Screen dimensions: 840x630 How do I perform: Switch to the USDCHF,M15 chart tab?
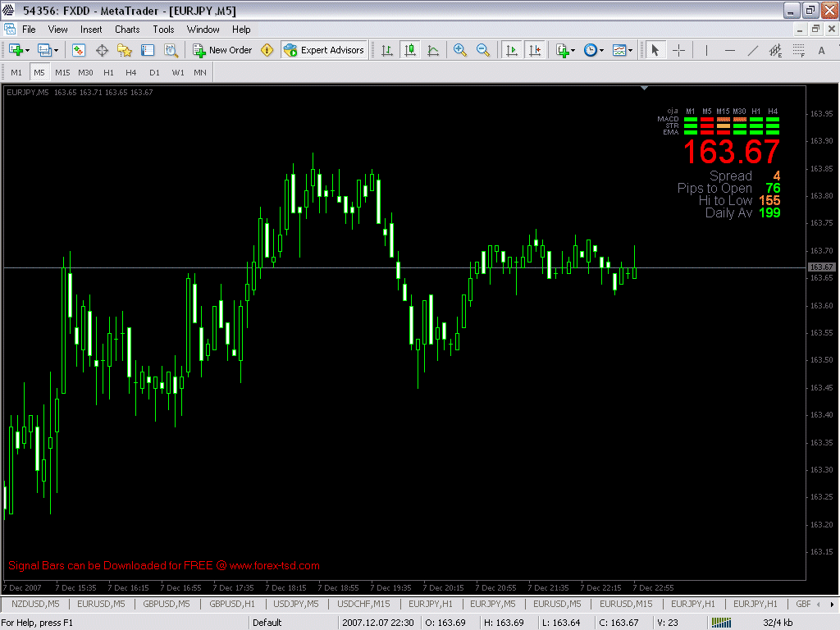click(363, 604)
